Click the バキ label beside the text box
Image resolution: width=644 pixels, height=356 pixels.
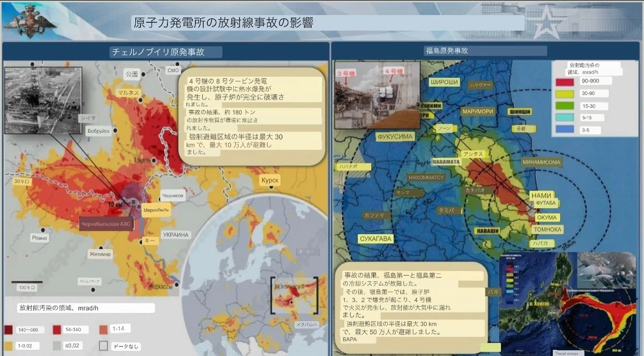pos(494,292)
